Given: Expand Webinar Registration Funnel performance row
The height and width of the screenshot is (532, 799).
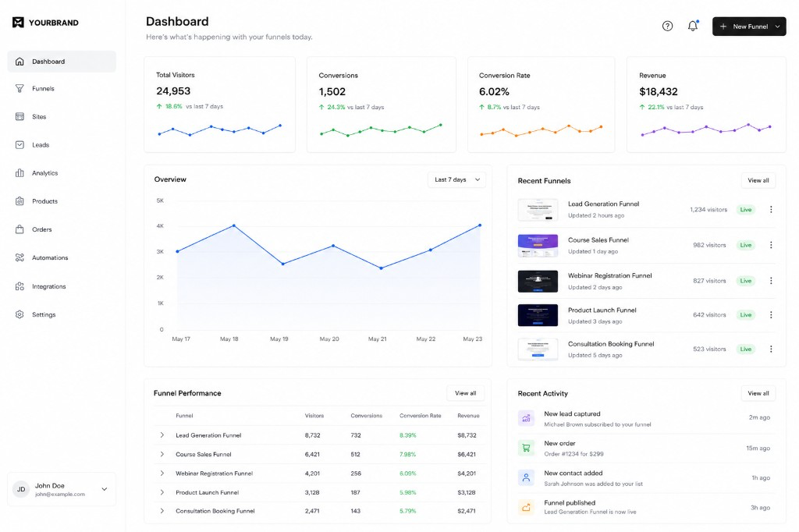Looking at the screenshot, I should (x=162, y=473).
